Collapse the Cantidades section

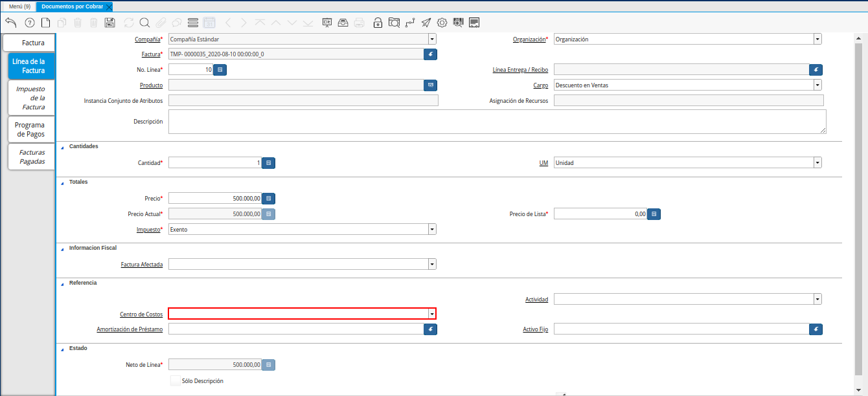(x=62, y=147)
